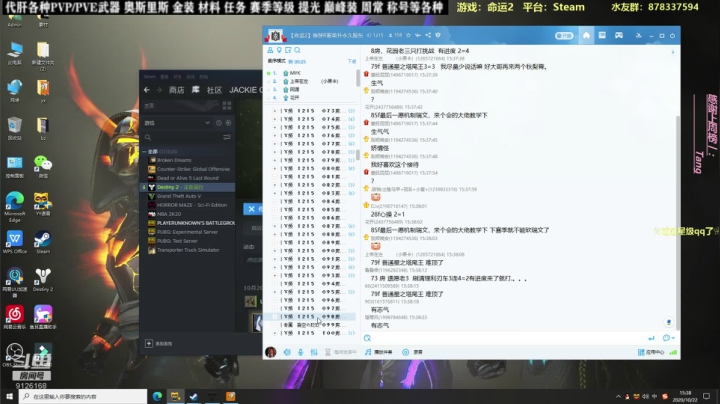Open App Center grid icon in YY
Viewport: 720px width, 404px height.
[x=641, y=352]
